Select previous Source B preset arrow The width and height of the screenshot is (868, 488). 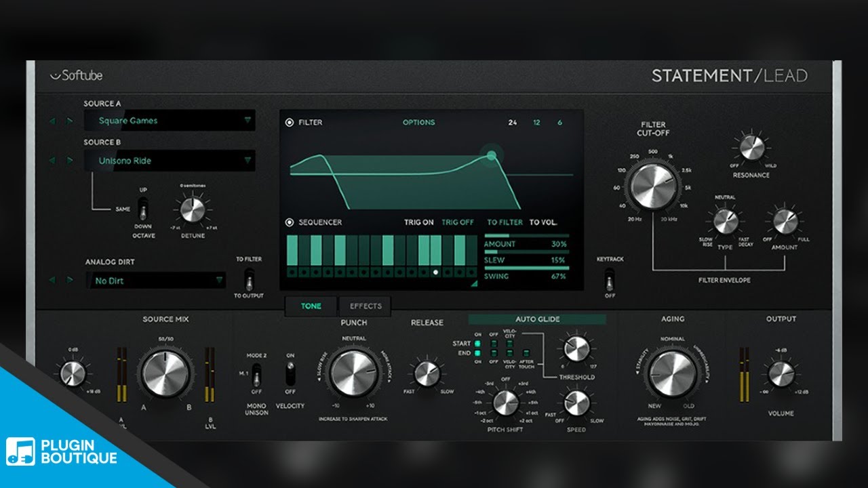point(52,161)
